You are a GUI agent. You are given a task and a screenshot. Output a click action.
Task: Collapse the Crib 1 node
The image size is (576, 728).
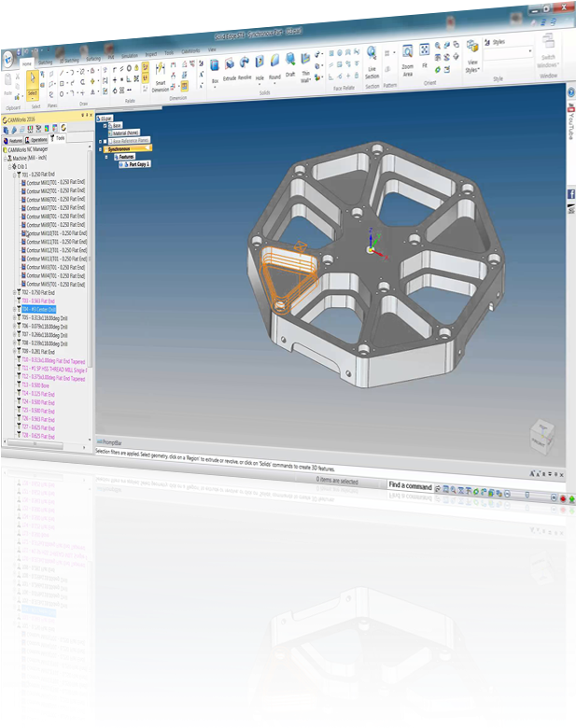click(9, 167)
